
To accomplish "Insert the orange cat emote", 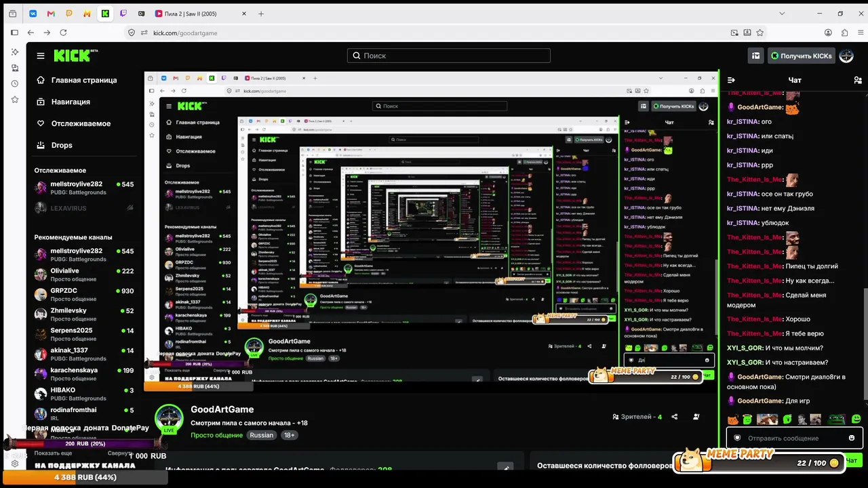I will pos(733,420).
